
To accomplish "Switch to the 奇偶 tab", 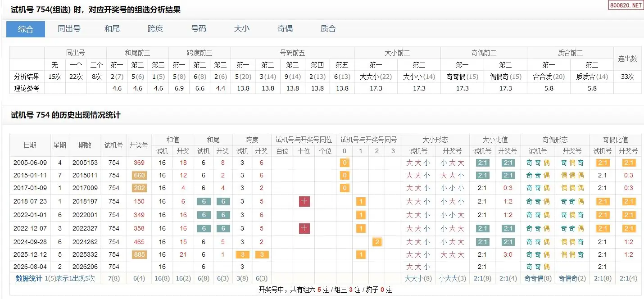I will pyautogui.click(x=285, y=29).
